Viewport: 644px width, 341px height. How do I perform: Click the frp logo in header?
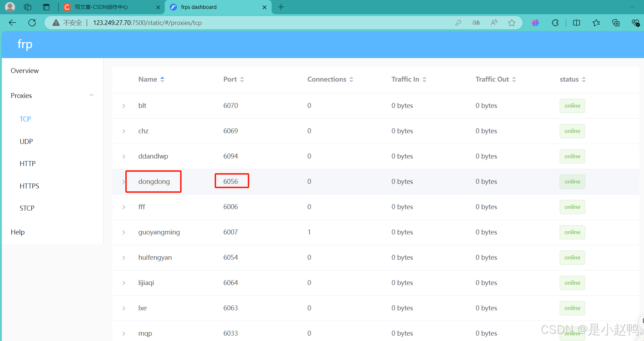click(25, 44)
